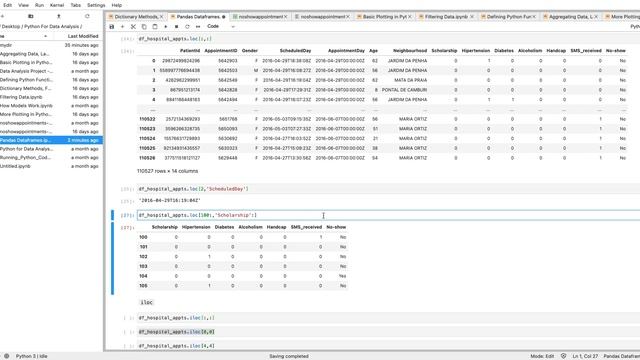Click Python 3 | Idle kernel status
The width and height of the screenshot is (640, 360).
pos(31,356)
